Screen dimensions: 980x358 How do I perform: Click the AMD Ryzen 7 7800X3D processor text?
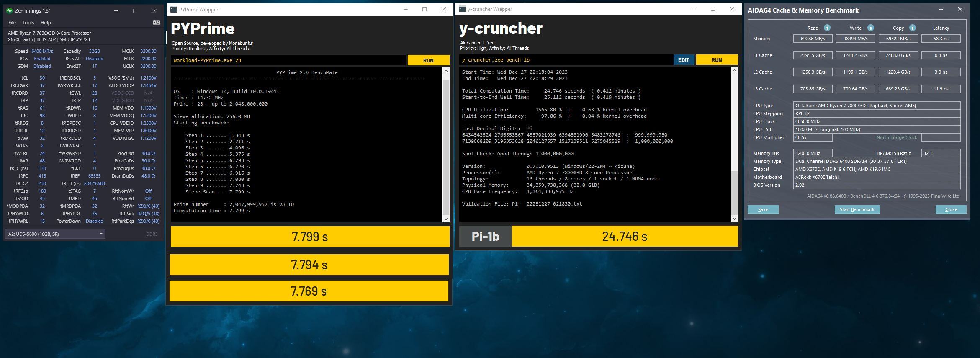point(49,33)
